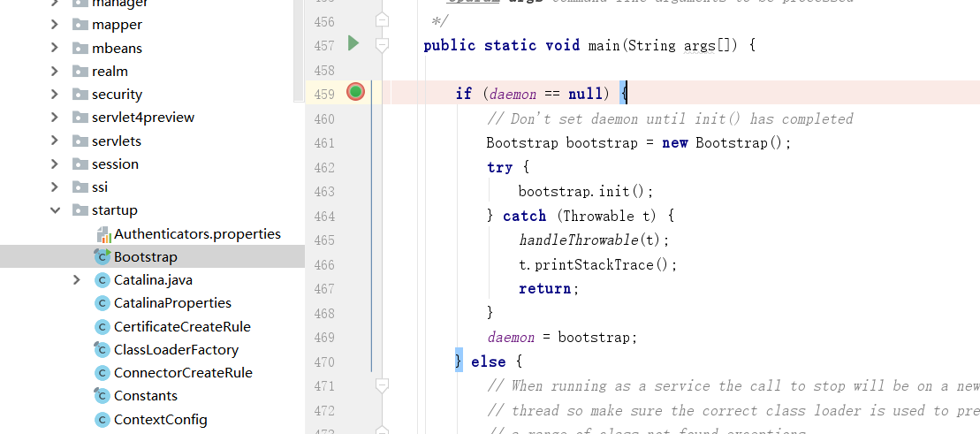Open Authenticators.properties file

[x=197, y=234]
